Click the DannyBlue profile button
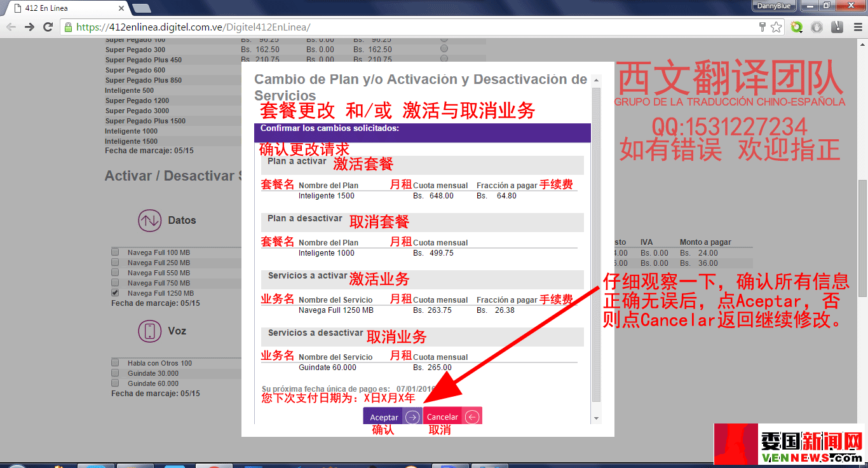This screenshot has width=868, height=468. coord(774,6)
